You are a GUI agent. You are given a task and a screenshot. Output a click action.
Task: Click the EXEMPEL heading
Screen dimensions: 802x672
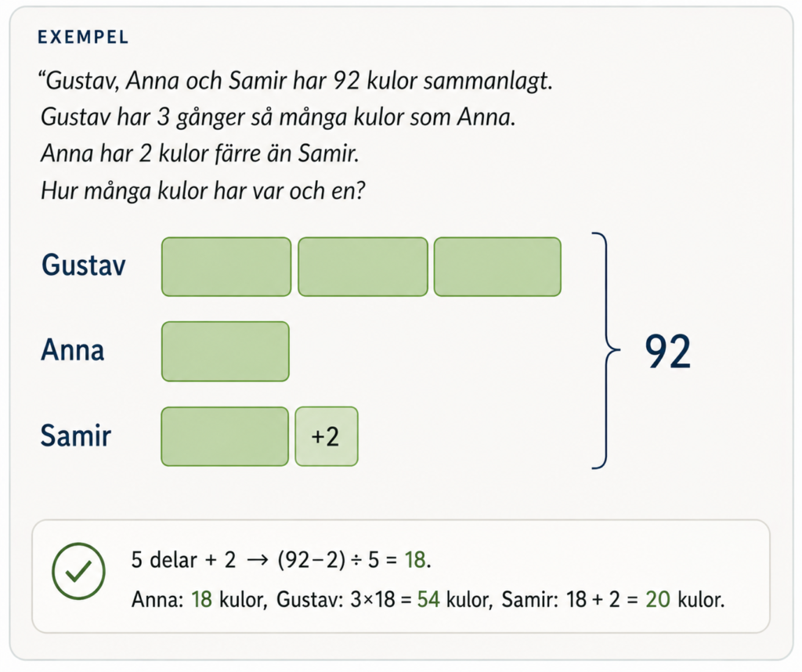click(83, 37)
